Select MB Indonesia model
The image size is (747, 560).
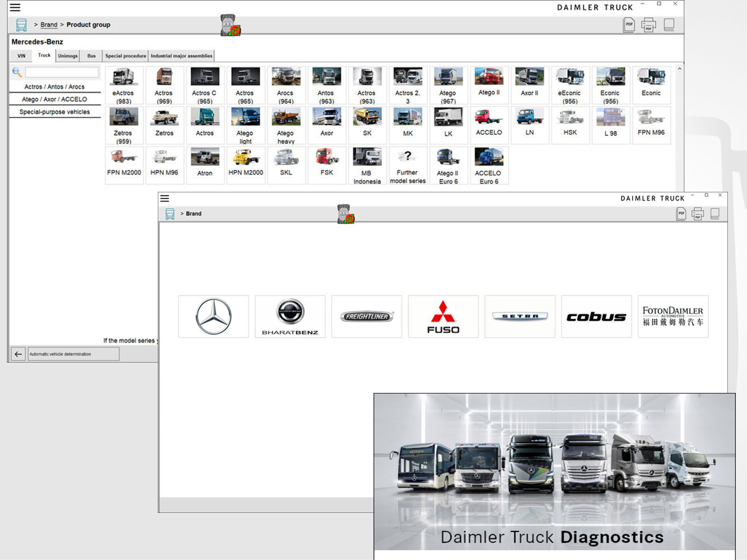[367, 166]
